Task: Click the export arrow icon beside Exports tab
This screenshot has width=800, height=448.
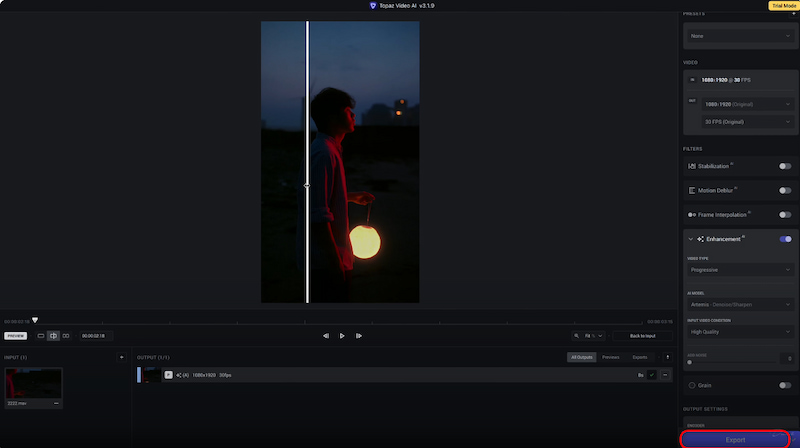Action: (667, 357)
